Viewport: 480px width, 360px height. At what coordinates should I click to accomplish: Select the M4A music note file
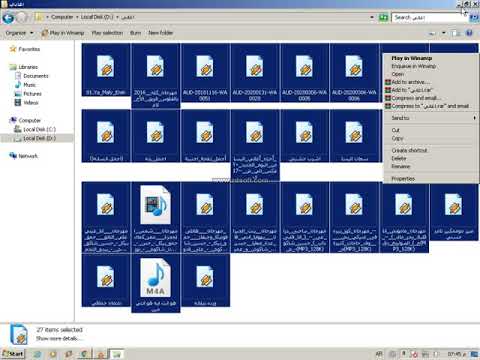[x=155, y=278]
